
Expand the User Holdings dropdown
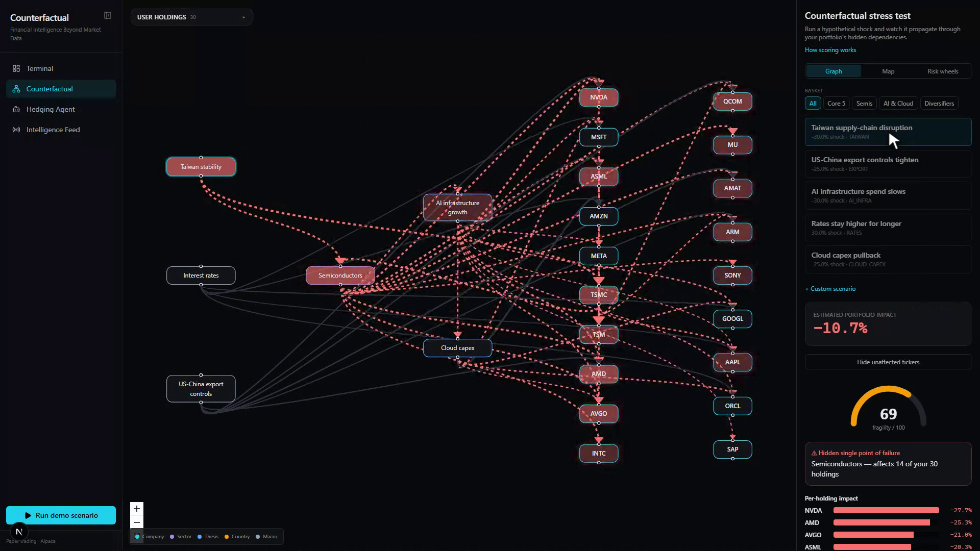191,17
